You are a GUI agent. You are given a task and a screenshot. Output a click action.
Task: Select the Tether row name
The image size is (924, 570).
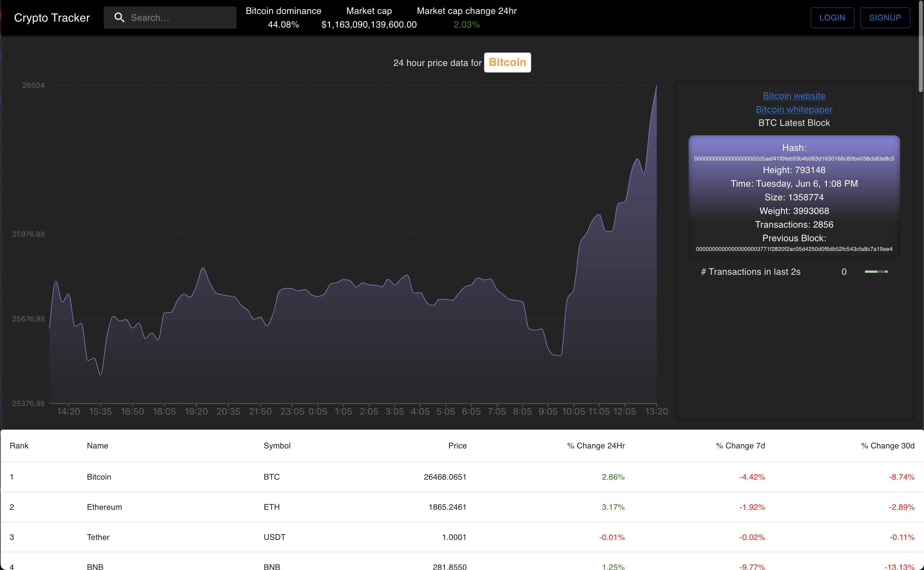(x=98, y=537)
